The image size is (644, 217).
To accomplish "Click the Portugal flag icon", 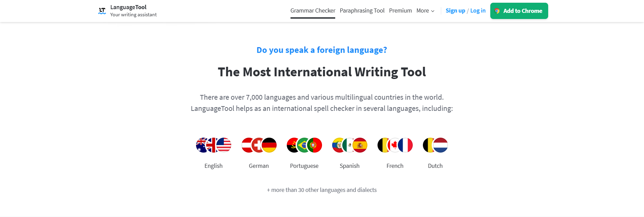I will [x=315, y=145].
